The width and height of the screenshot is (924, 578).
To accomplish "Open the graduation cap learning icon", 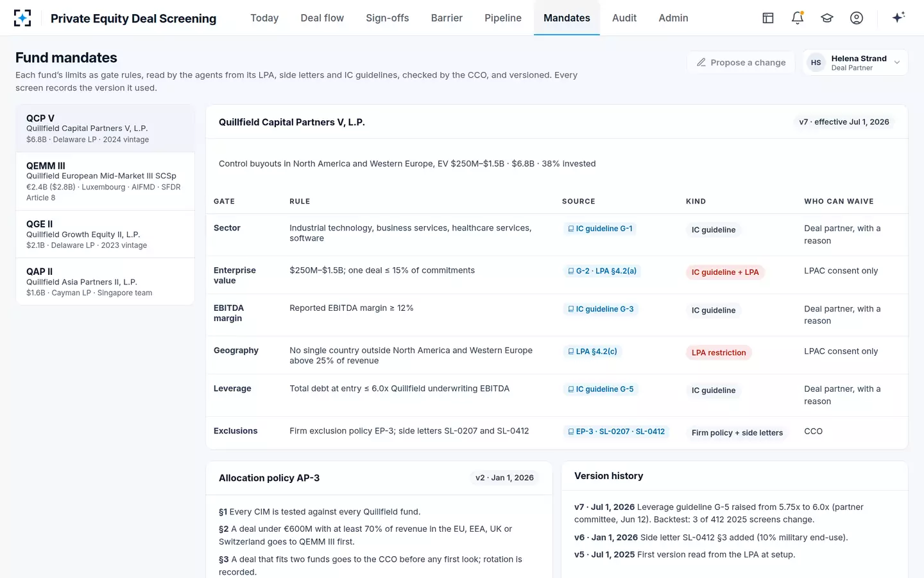I will pos(827,18).
